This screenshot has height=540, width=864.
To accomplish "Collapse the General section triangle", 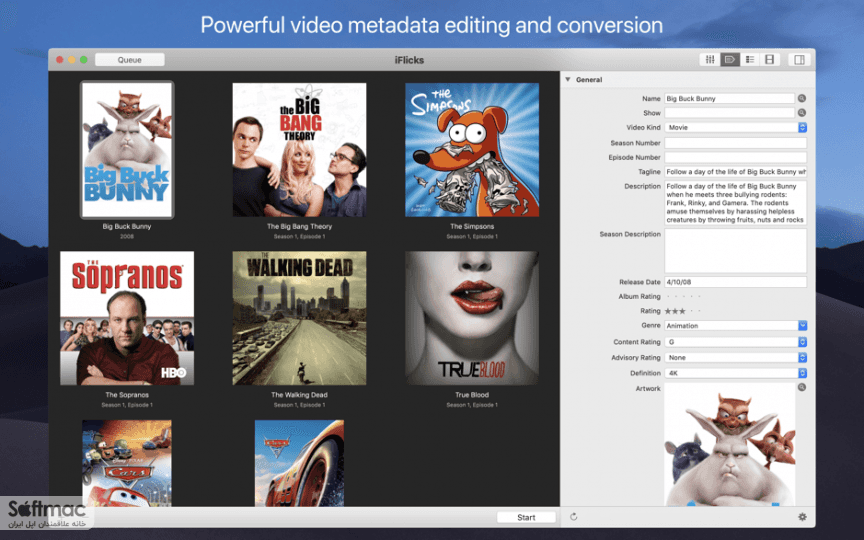I will 568,79.
